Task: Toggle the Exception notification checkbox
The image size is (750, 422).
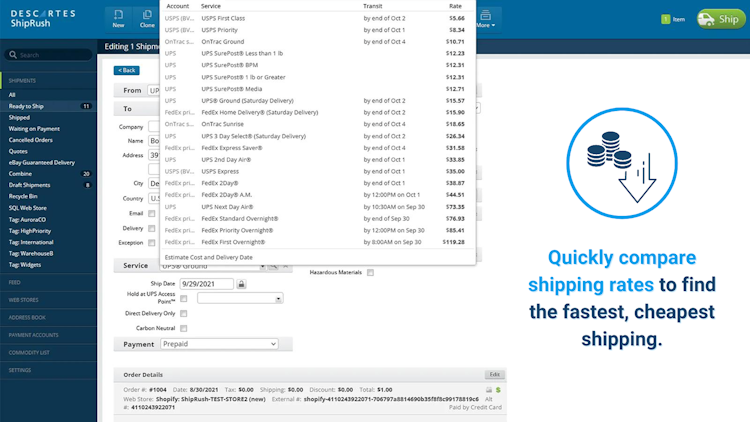Action: [x=152, y=243]
